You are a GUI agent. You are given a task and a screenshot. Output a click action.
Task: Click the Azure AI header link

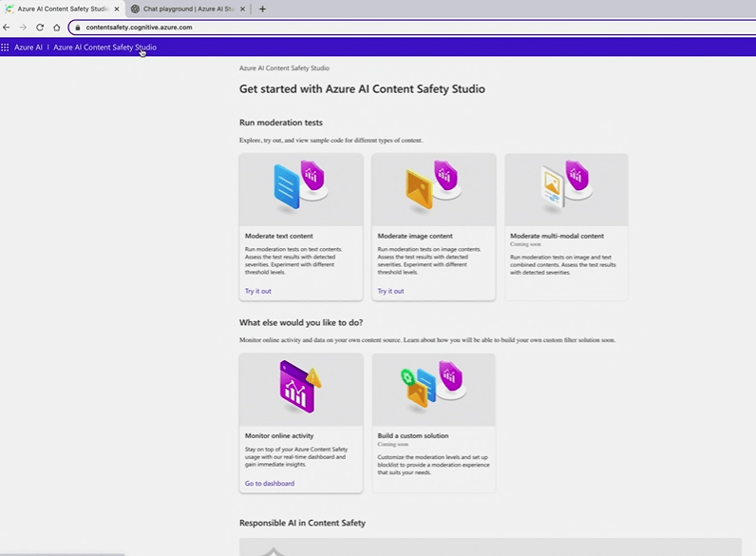pos(28,47)
